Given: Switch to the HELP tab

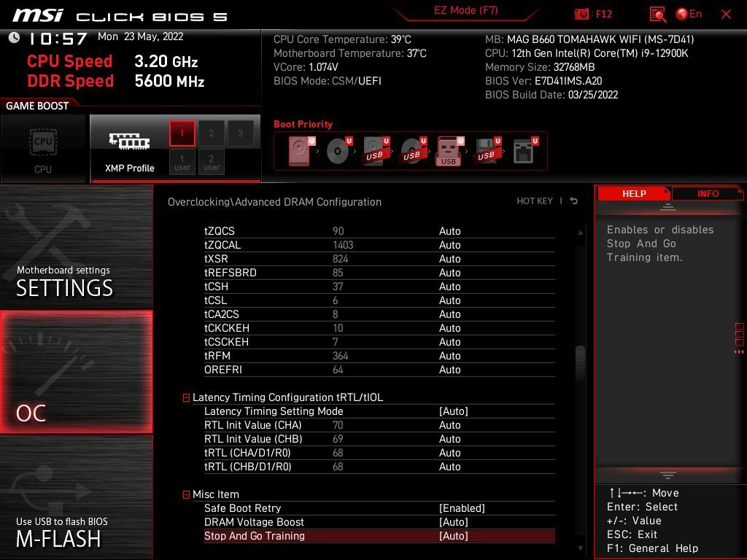Looking at the screenshot, I should click(634, 193).
